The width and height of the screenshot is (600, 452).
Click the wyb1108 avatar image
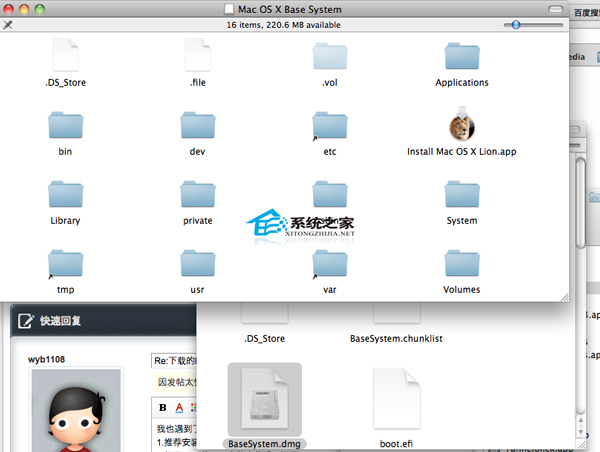tap(76, 410)
